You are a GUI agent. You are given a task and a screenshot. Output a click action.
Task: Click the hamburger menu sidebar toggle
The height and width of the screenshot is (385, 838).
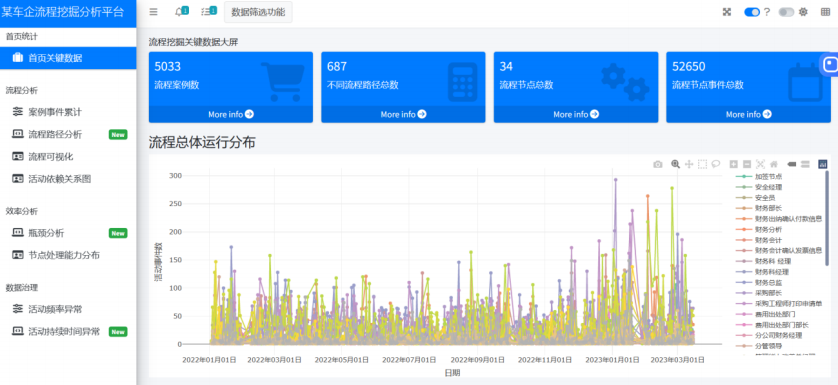click(153, 12)
